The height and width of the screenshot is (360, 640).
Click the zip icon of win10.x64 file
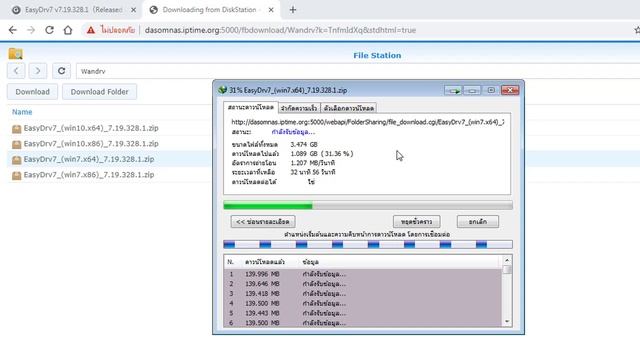click(x=16, y=129)
